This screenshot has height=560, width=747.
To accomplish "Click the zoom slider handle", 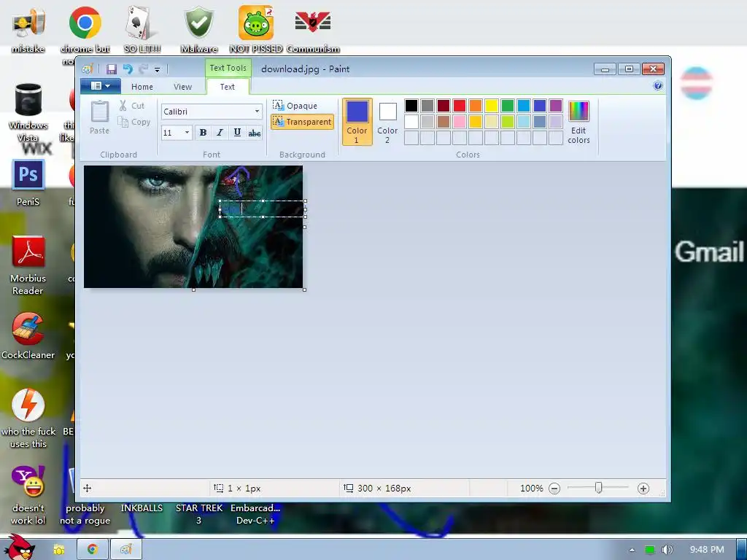I will (598, 488).
